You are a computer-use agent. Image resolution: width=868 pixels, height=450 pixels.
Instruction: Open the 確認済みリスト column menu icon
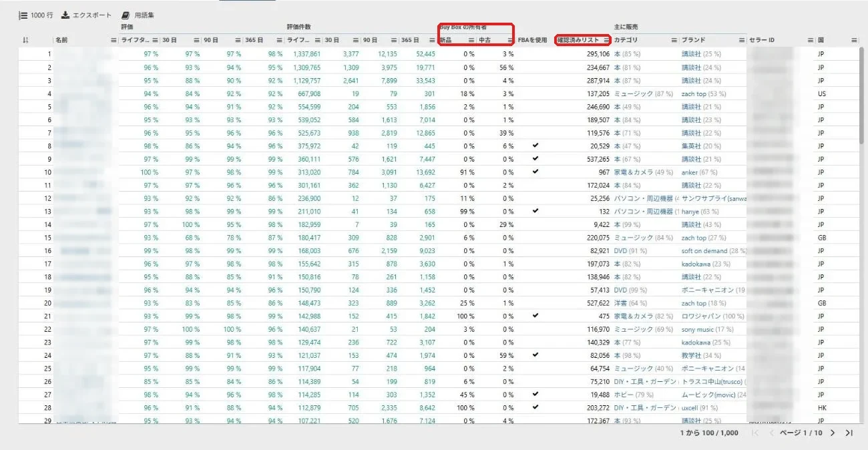tap(606, 40)
